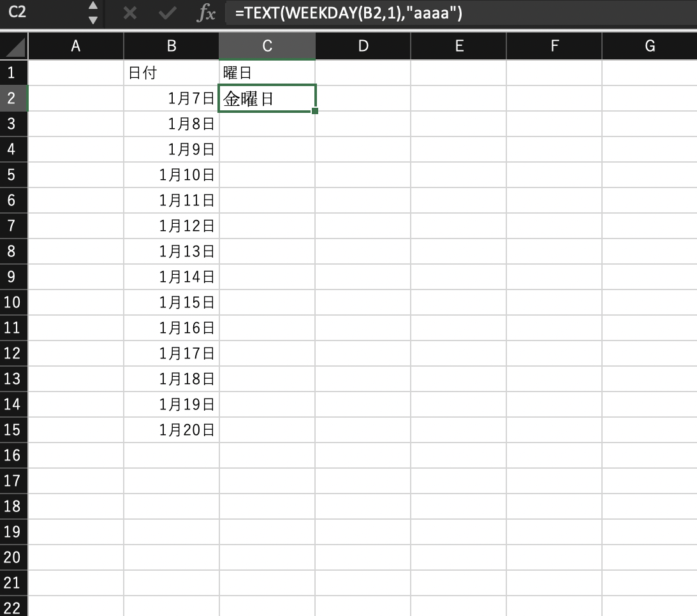Click the formula bar with TEXT(WEEKDAY formula

[x=460, y=13]
